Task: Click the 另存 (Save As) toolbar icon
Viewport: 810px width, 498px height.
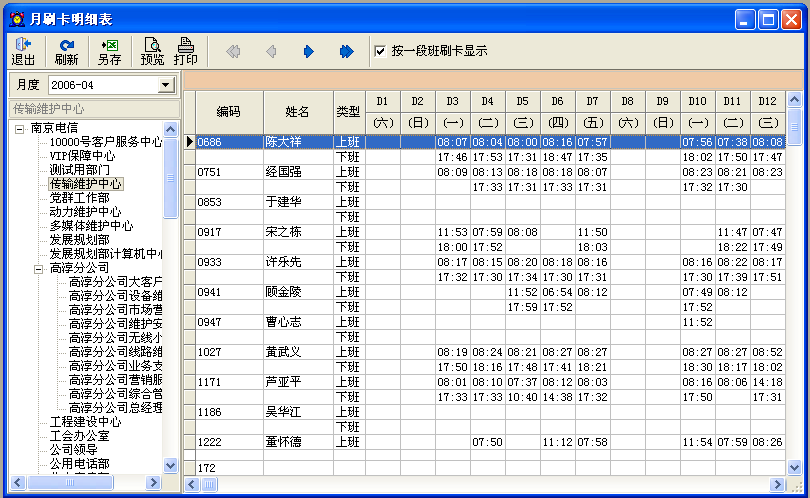Action: 109,51
